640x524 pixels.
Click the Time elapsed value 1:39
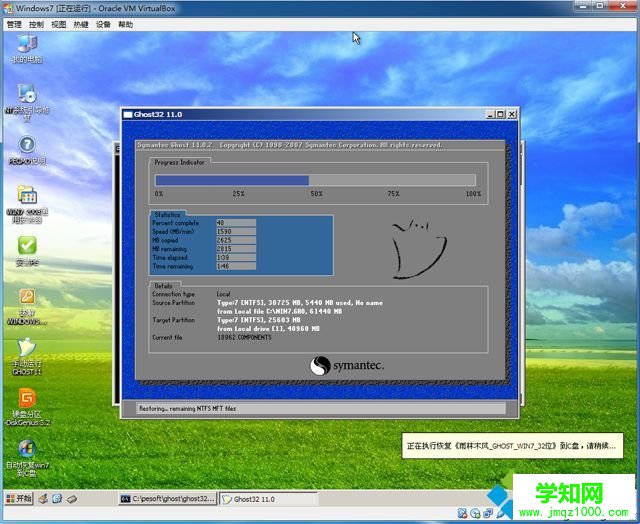pyautogui.click(x=236, y=258)
